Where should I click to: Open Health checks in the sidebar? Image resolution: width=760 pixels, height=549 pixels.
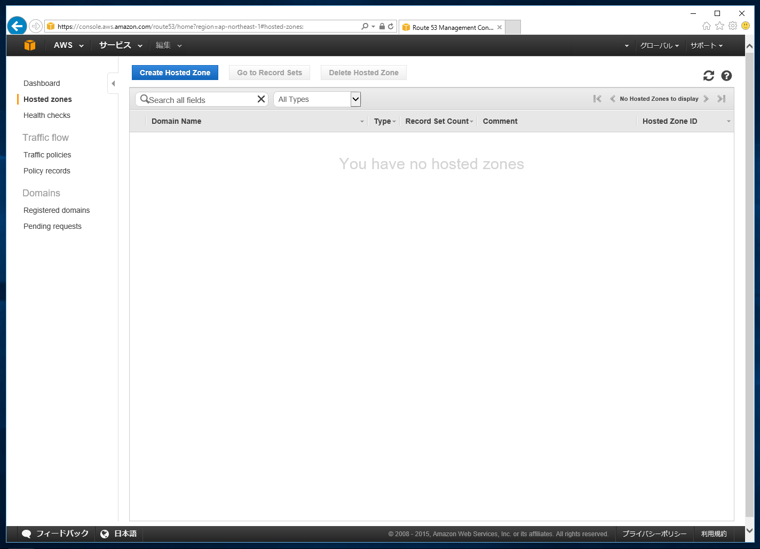[47, 115]
